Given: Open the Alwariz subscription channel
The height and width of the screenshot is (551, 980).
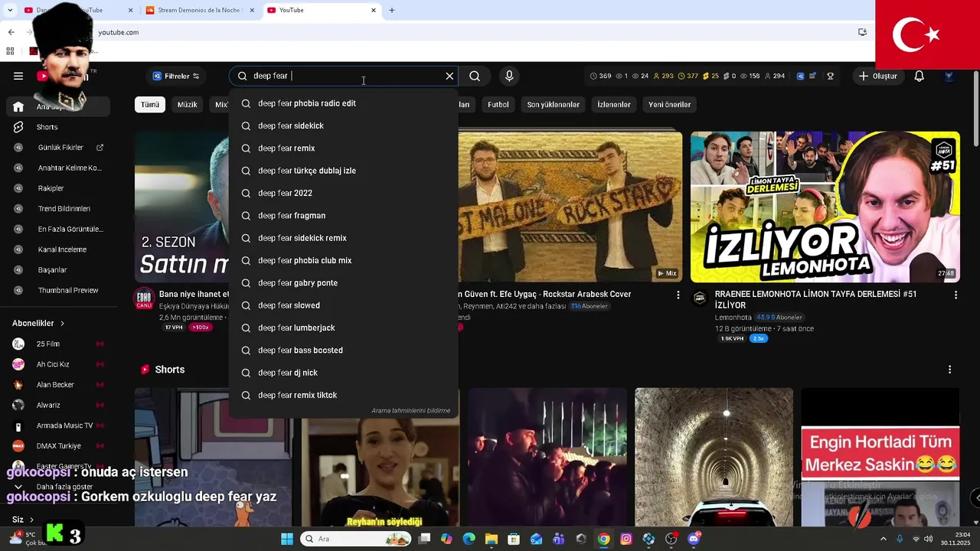Looking at the screenshot, I should click(48, 405).
